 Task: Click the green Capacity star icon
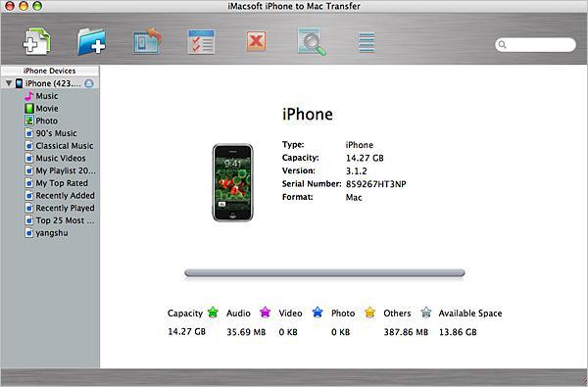(x=213, y=312)
